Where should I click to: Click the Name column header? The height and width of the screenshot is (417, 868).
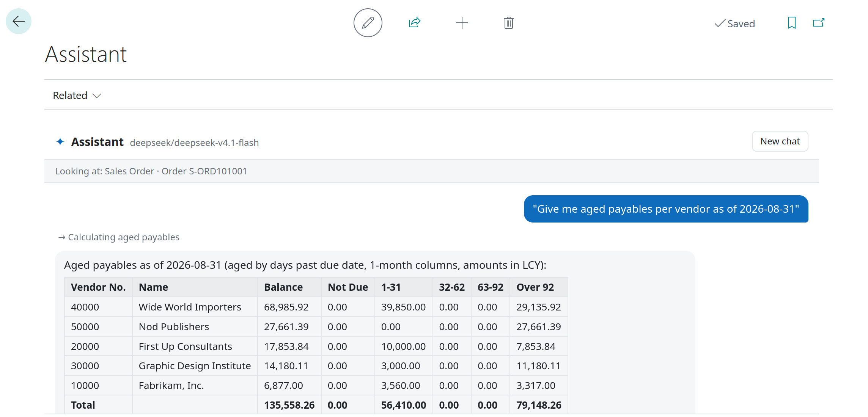tap(195, 287)
